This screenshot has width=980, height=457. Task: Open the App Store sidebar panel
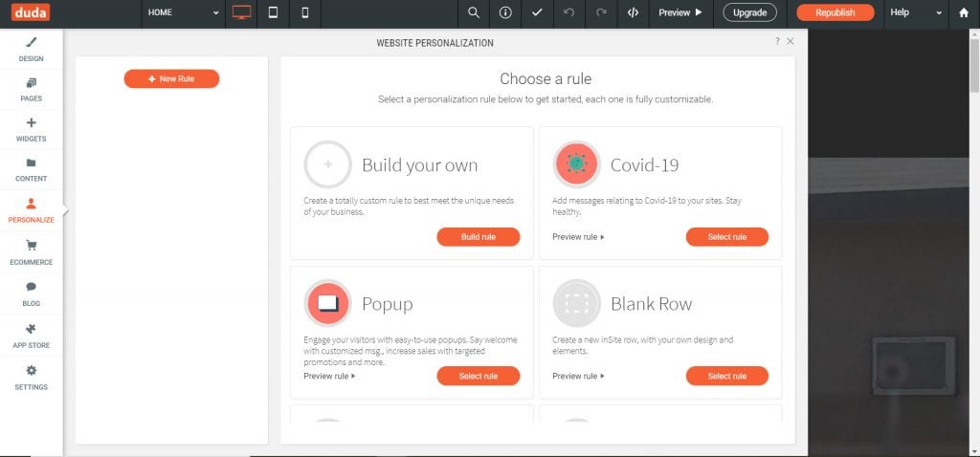(x=32, y=336)
